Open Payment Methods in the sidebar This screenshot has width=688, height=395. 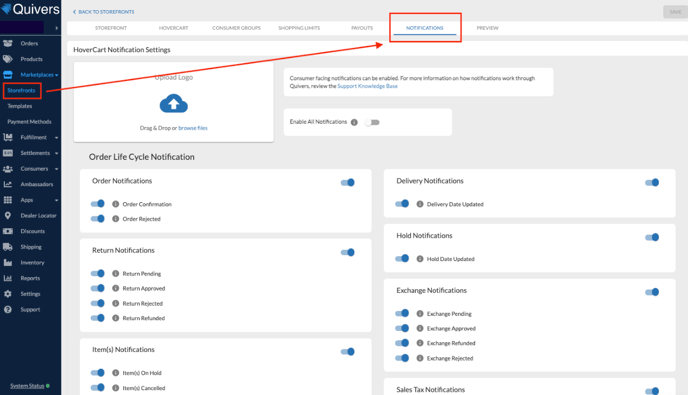[x=29, y=122]
